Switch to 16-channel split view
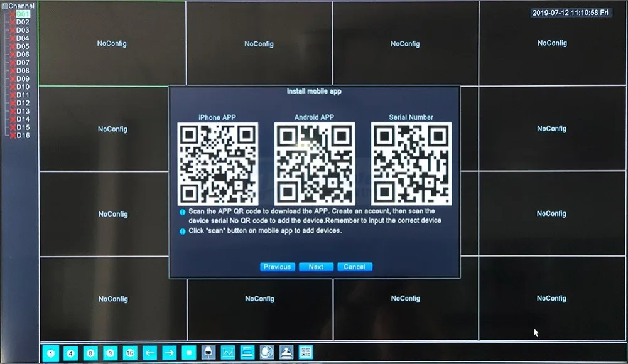This screenshot has height=364, width=628. coord(130,353)
